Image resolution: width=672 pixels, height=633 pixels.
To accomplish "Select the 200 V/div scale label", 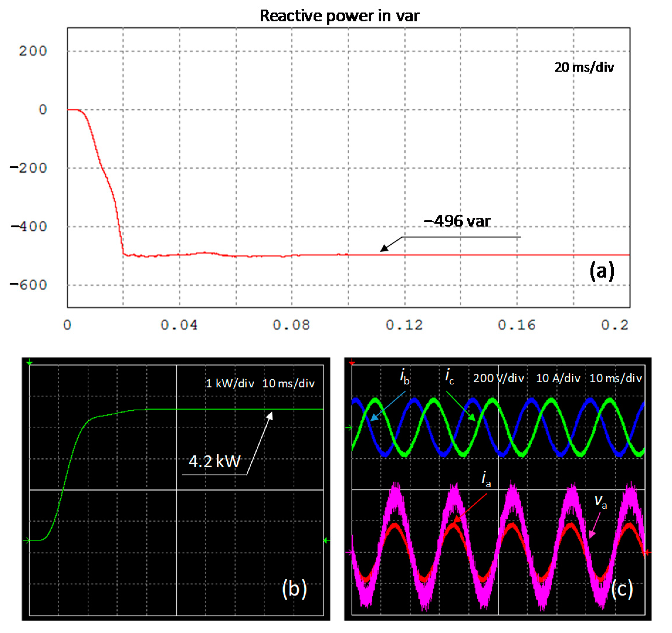I will (x=498, y=378).
